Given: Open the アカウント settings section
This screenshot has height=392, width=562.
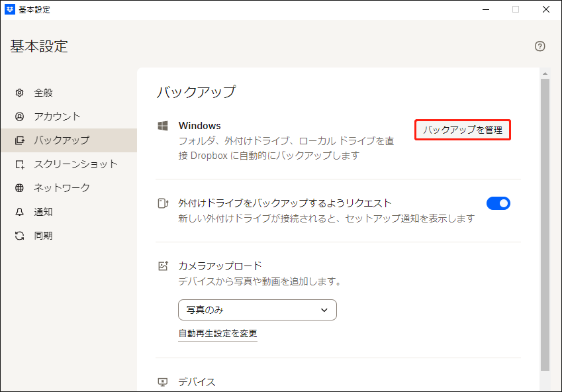Looking at the screenshot, I should click(69, 117).
